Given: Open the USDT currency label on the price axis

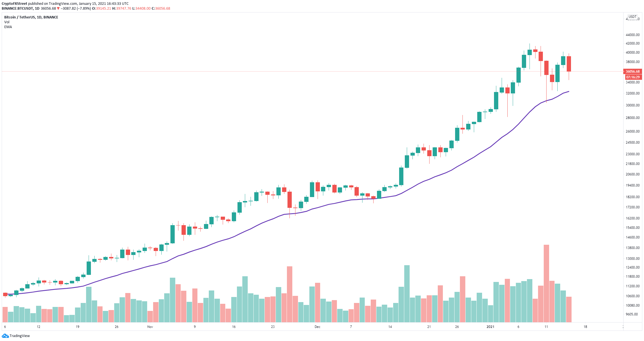Looking at the screenshot, I should point(632,17).
